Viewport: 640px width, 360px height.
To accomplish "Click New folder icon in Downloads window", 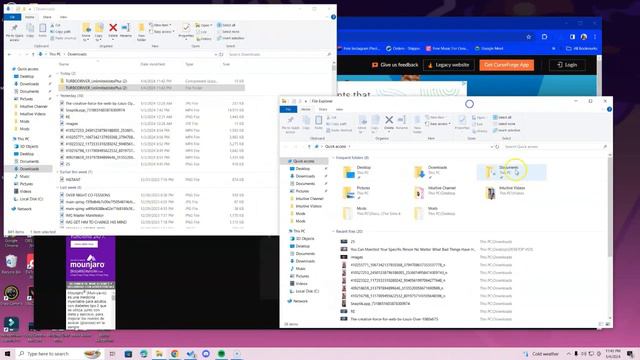I will tap(141, 28).
